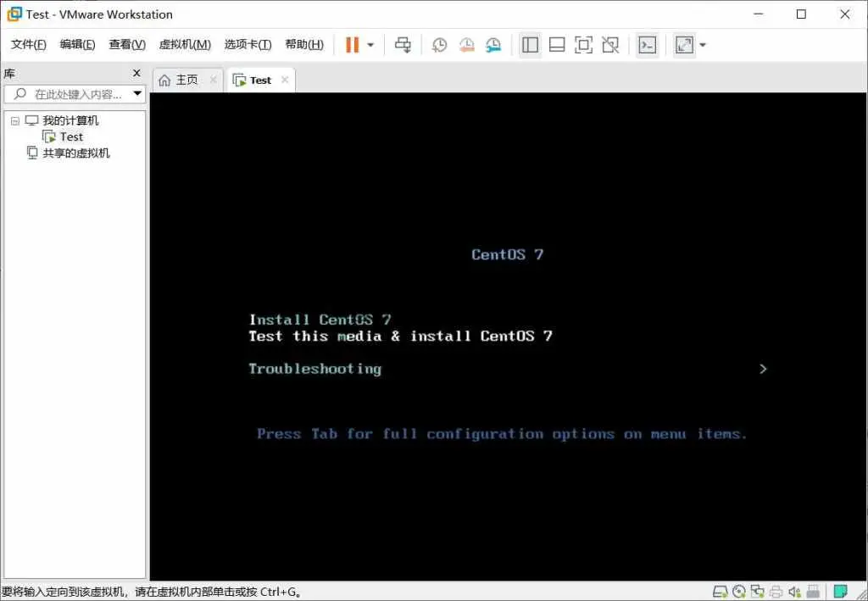This screenshot has width=868, height=601.
Task: Open the 选项卡(T) menu
Action: (248, 45)
